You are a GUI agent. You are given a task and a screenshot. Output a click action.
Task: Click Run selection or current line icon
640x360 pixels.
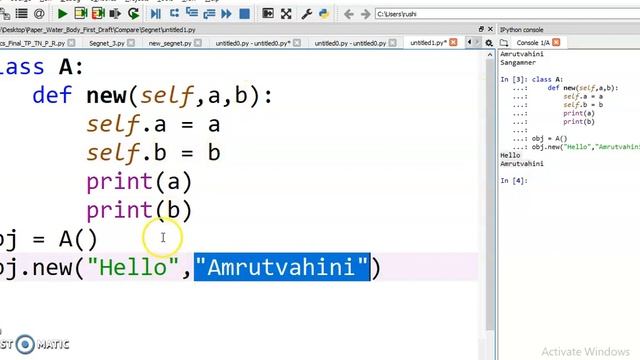116,14
